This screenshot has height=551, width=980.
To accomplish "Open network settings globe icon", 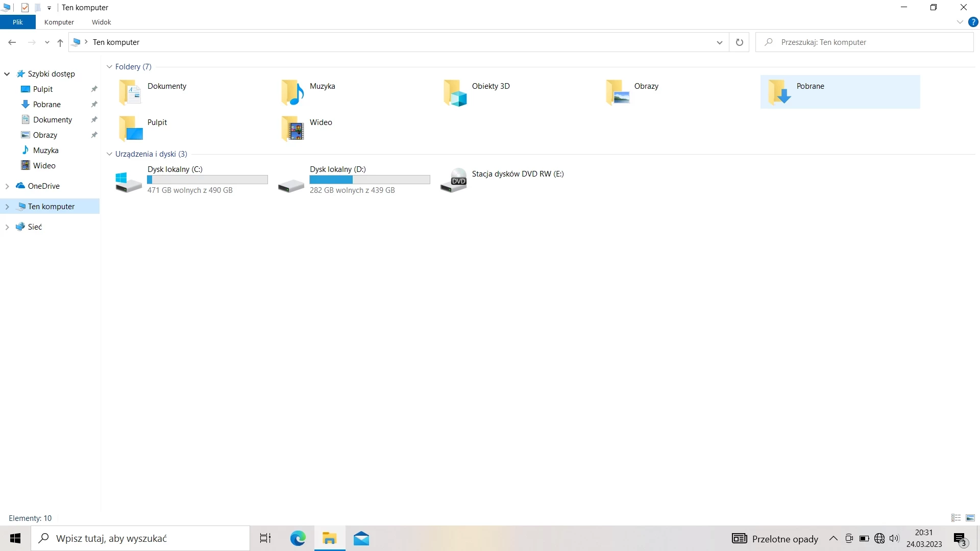I will click(x=879, y=538).
